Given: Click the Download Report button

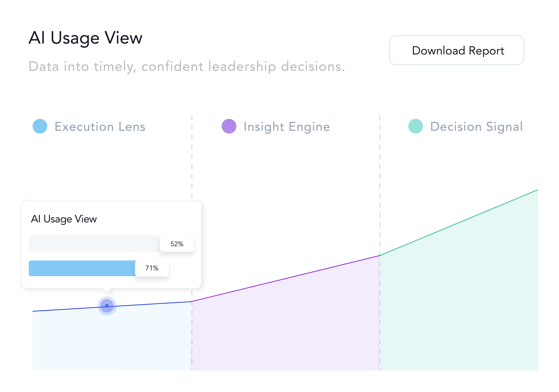Looking at the screenshot, I should [x=456, y=50].
